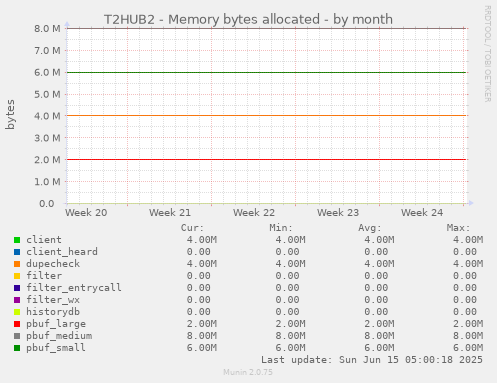Select the 'pbuf_large' legend label
Image resolution: width=497 pixels, height=383 pixels.
coord(56,324)
